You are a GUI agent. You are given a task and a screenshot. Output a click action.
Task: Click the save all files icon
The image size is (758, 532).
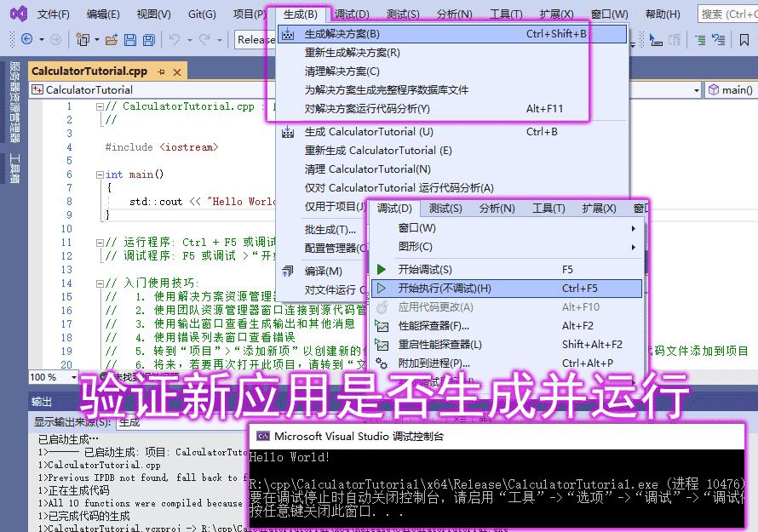149,39
